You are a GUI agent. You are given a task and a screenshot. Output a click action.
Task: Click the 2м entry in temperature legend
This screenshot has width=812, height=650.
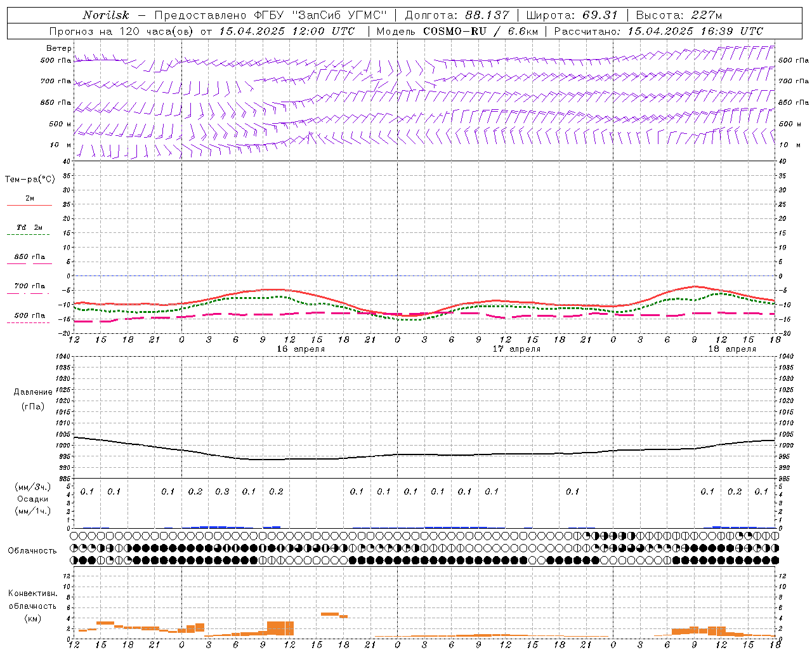pos(30,199)
